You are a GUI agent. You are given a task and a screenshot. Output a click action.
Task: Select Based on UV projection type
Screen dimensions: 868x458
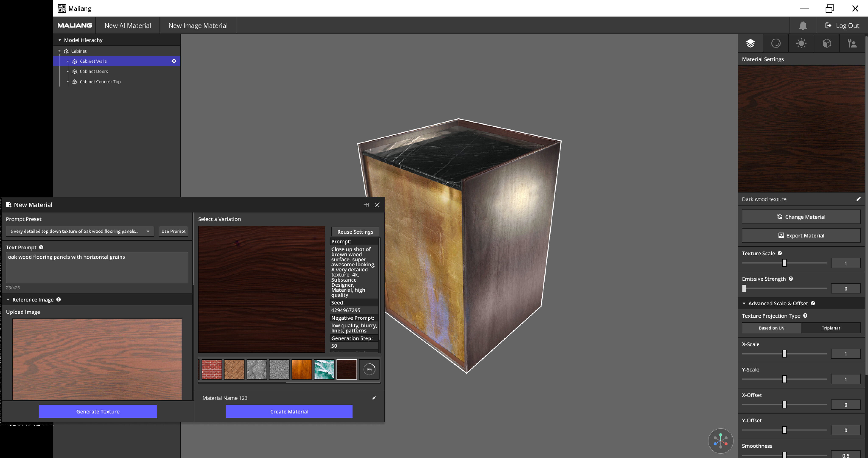point(771,328)
